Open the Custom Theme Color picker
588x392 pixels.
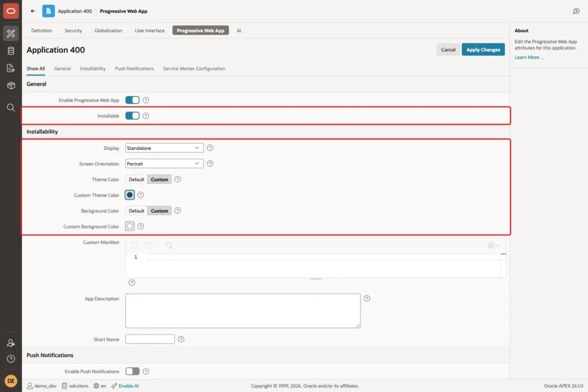[x=130, y=195]
